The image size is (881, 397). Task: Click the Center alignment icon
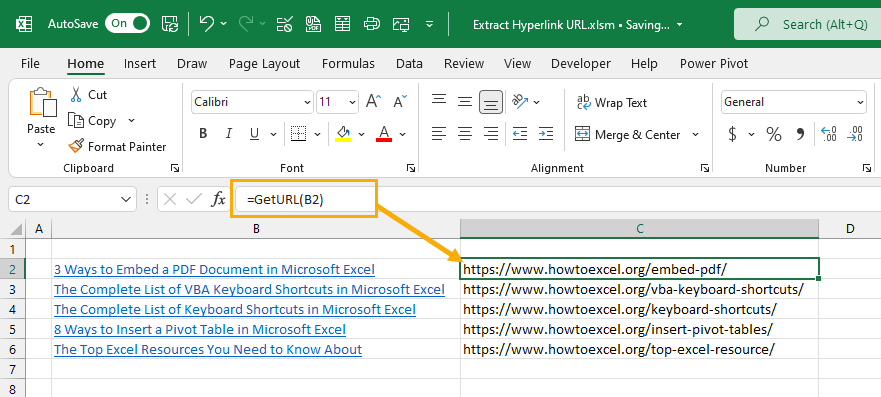(x=465, y=134)
